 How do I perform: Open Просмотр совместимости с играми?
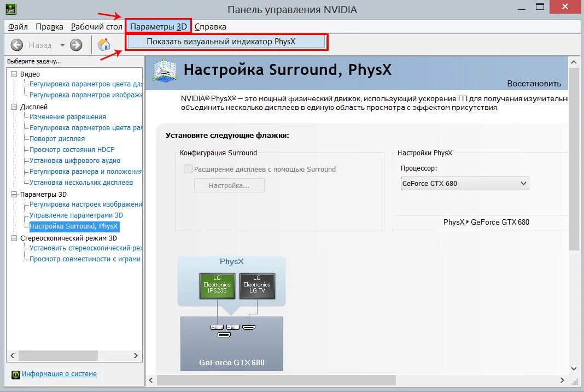coord(85,259)
